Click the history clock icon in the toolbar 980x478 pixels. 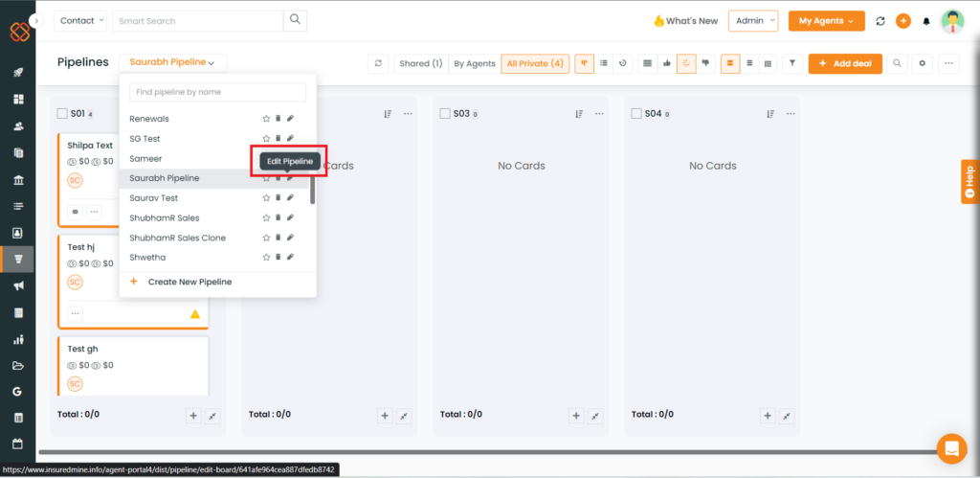(622, 63)
